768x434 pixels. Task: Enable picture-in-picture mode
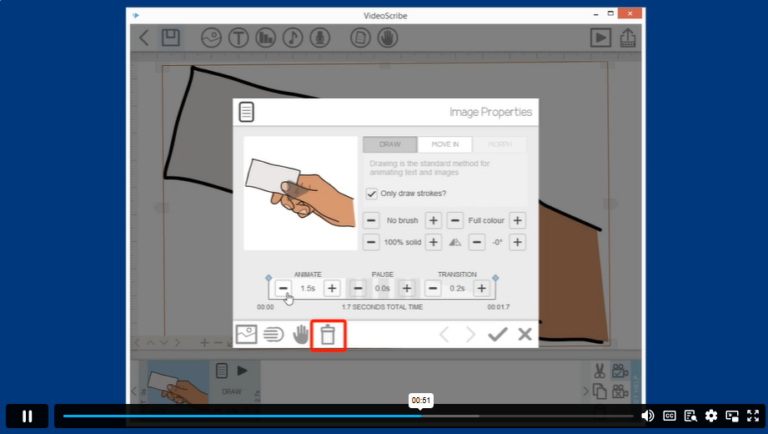click(732, 416)
